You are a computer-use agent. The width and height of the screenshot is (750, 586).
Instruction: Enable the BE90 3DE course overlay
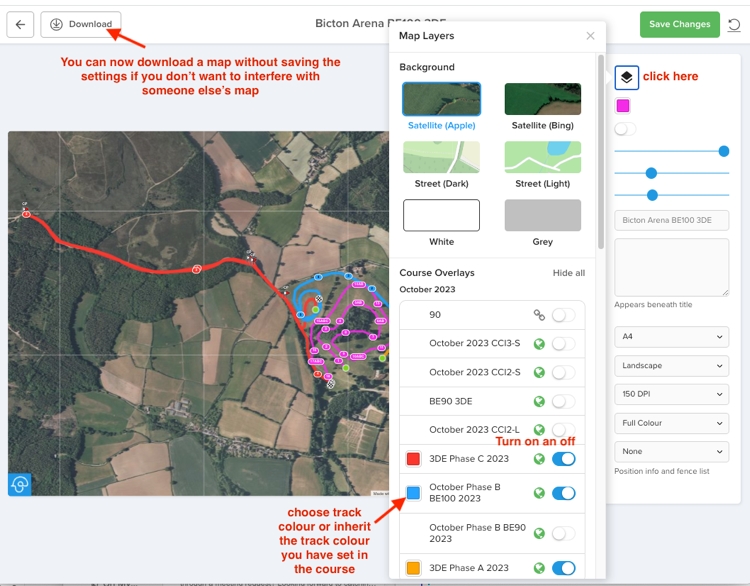point(564,401)
